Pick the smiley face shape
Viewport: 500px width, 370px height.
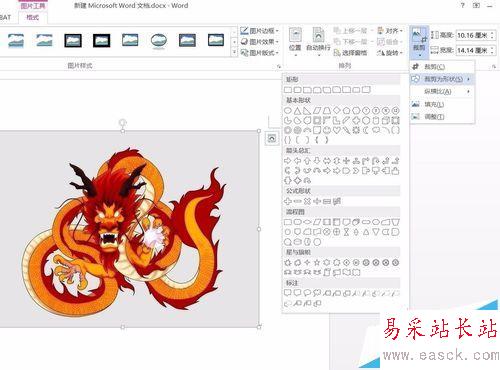click(x=327, y=130)
